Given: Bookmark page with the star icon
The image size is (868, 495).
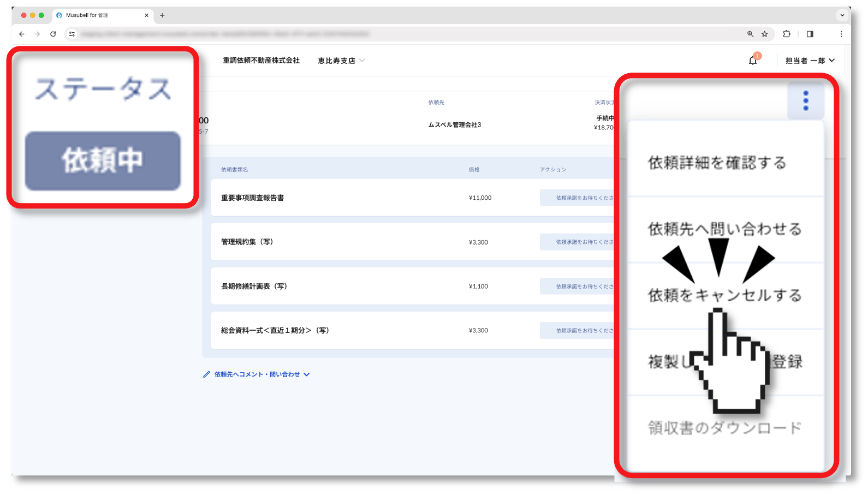Looking at the screenshot, I should (x=765, y=34).
